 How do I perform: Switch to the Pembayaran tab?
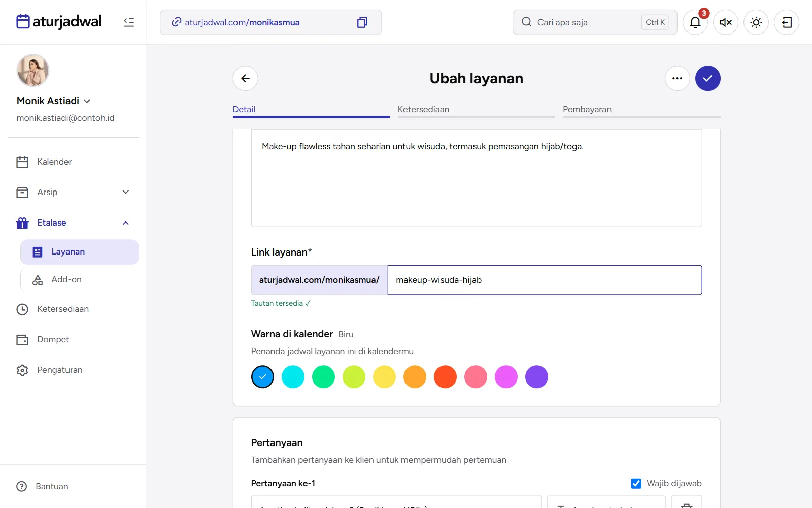pyautogui.click(x=641, y=110)
